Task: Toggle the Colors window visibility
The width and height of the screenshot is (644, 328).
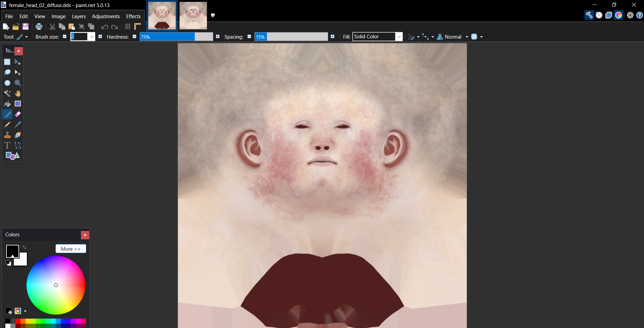Action: [x=618, y=15]
